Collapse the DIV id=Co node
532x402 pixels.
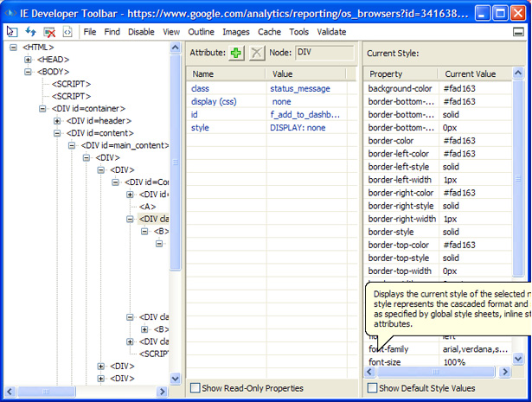[x=115, y=182]
